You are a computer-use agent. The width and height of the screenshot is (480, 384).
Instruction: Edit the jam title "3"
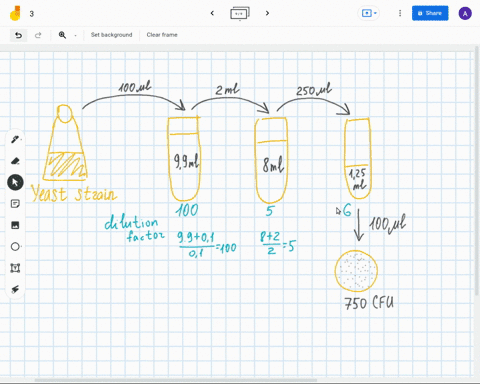tap(32, 14)
